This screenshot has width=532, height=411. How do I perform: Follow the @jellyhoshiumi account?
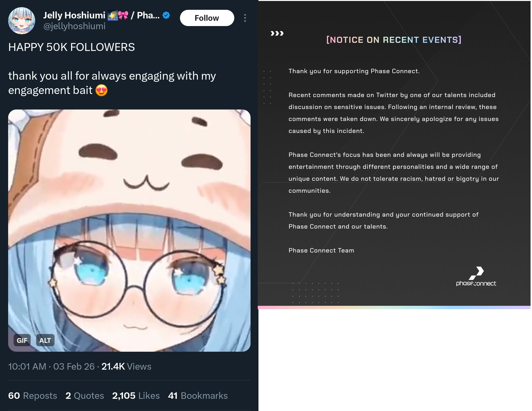point(207,18)
